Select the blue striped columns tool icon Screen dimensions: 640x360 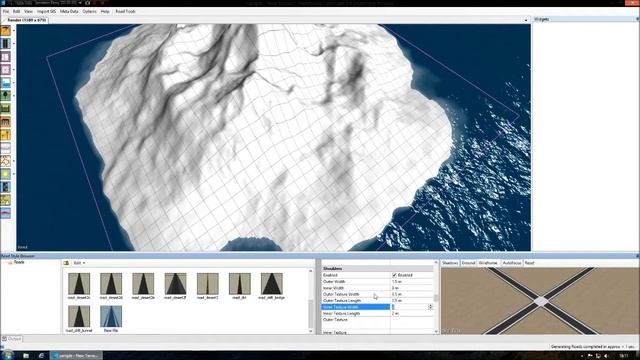[x=5, y=44]
